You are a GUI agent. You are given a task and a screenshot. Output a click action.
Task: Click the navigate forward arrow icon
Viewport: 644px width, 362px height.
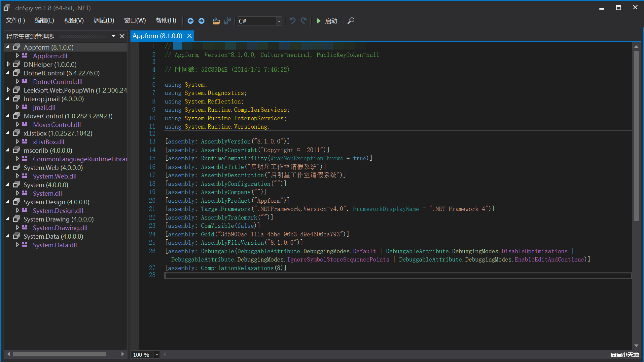coord(201,21)
